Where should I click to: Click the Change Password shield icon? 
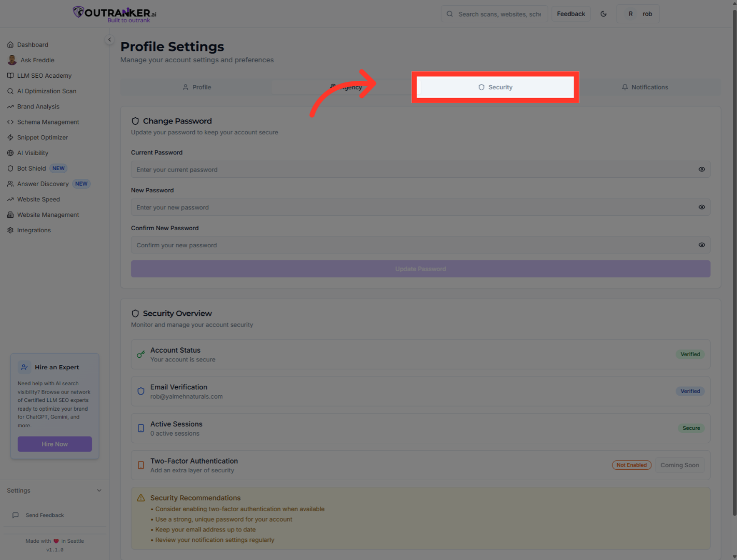pos(135,121)
